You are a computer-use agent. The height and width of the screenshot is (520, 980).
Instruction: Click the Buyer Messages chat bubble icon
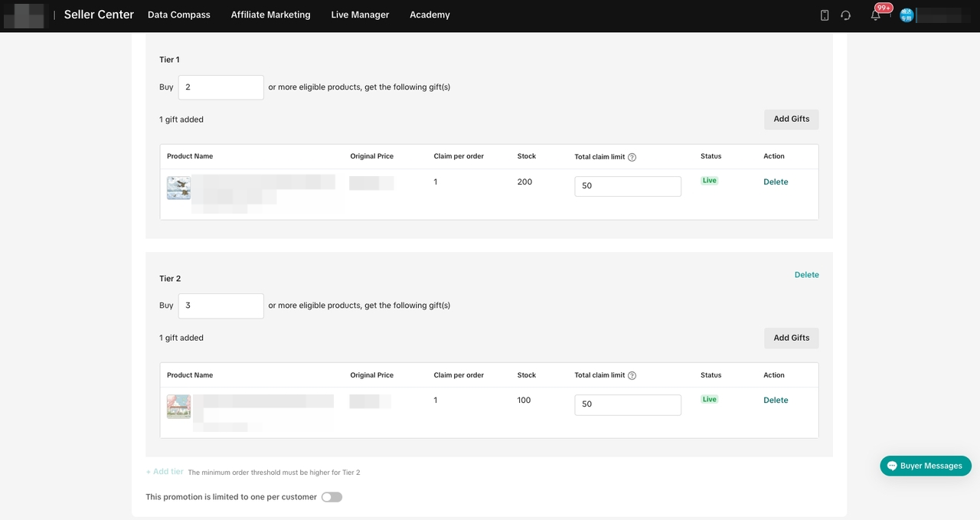892,466
